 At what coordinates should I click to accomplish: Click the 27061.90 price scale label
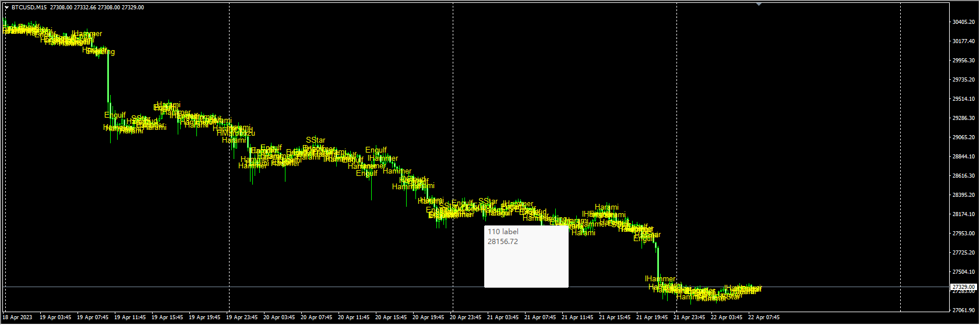[x=964, y=310]
